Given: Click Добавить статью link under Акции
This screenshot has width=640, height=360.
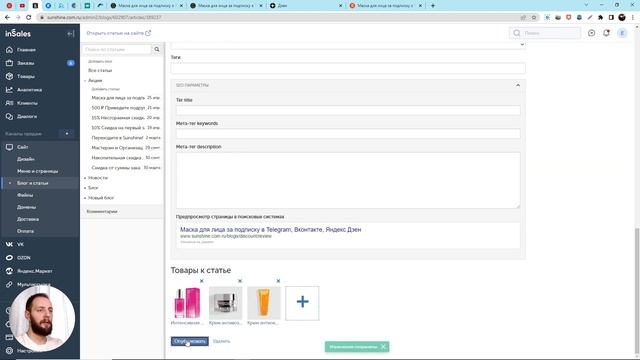Looking at the screenshot, I should [x=106, y=89].
